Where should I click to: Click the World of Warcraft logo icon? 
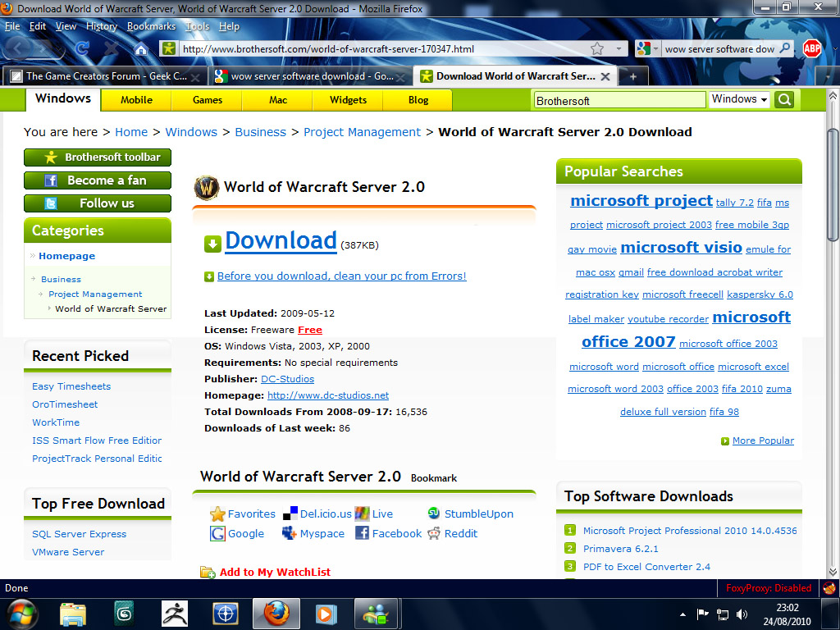[x=206, y=188]
